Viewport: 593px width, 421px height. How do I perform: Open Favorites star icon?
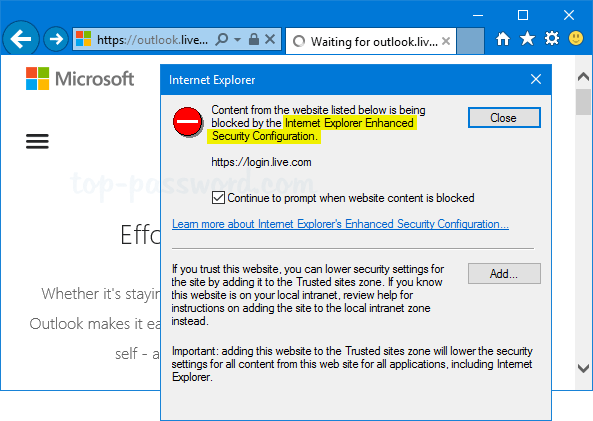(527, 38)
